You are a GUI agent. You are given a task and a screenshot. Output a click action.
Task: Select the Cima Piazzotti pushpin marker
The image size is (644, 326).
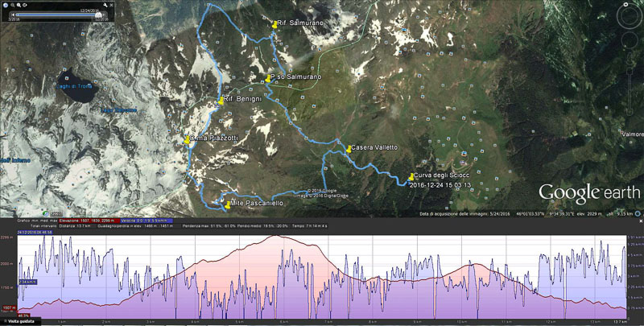[x=187, y=139]
